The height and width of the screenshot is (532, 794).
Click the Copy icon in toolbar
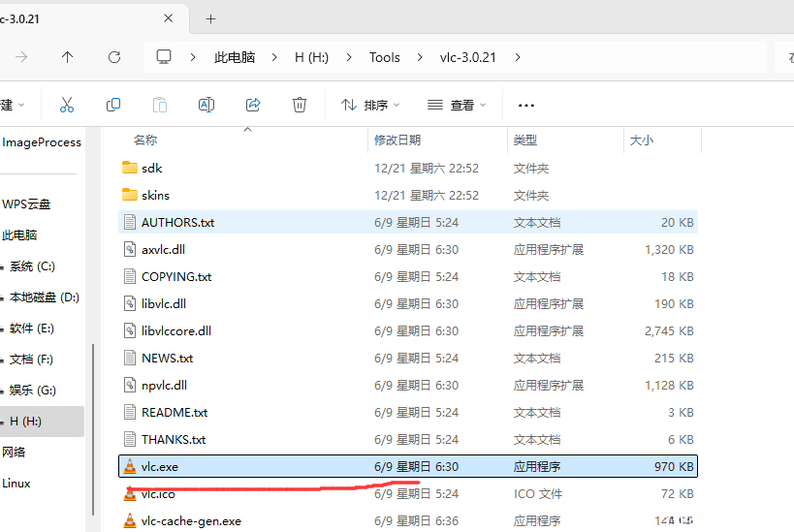[x=112, y=105]
